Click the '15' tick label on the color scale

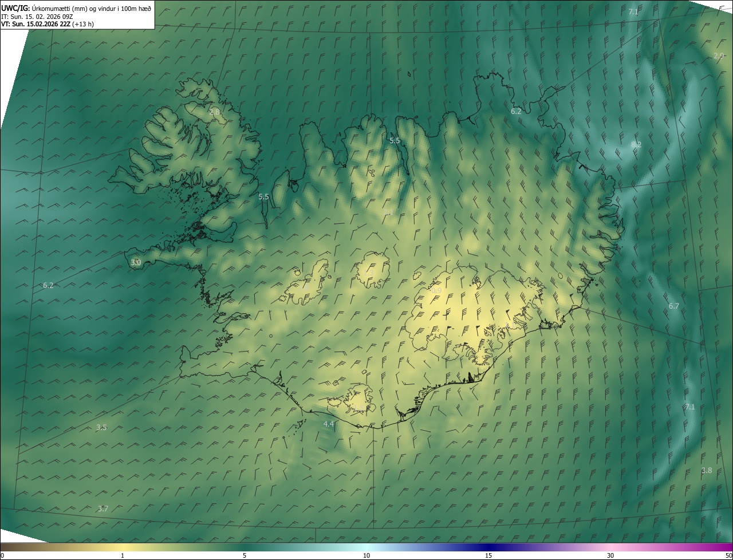click(488, 555)
